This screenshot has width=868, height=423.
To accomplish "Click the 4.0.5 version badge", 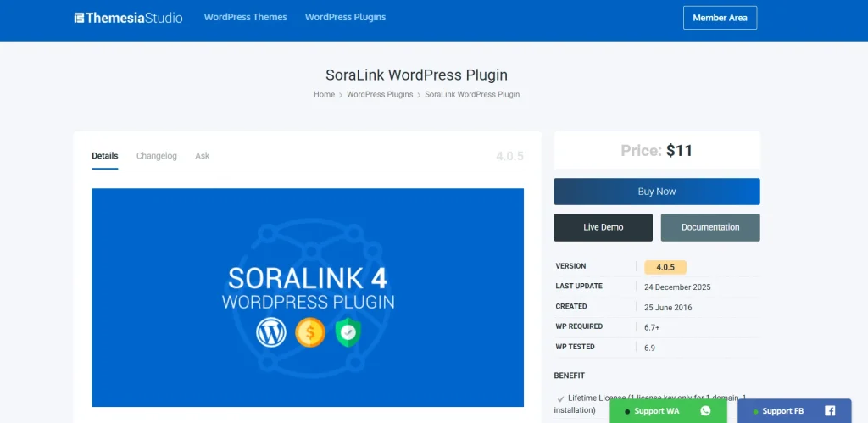I will (x=665, y=267).
